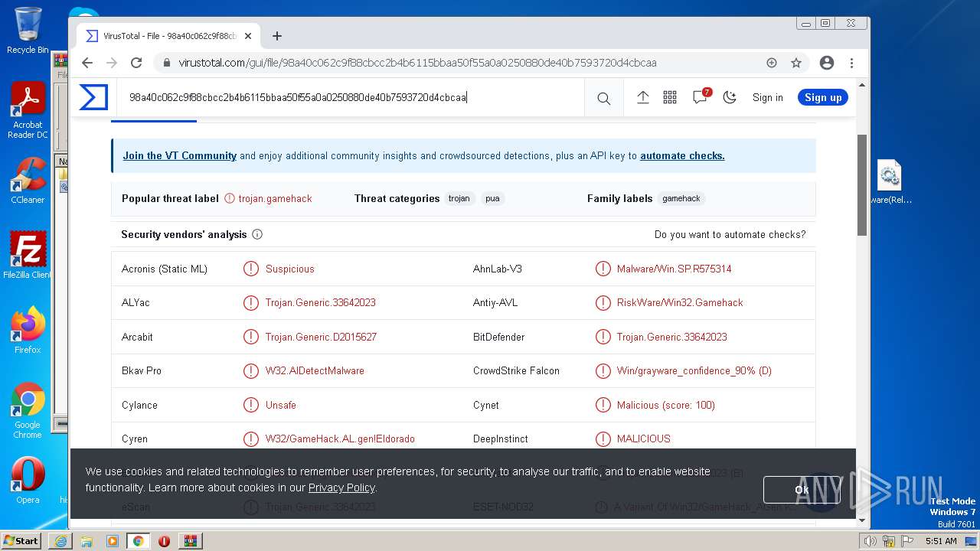Click the pua threat category tag

click(x=492, y=198)
